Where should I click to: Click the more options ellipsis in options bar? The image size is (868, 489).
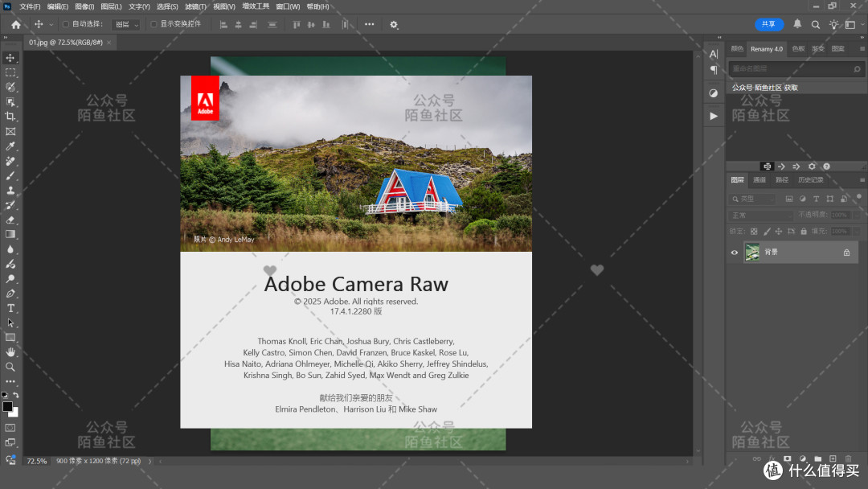point(369,24)
